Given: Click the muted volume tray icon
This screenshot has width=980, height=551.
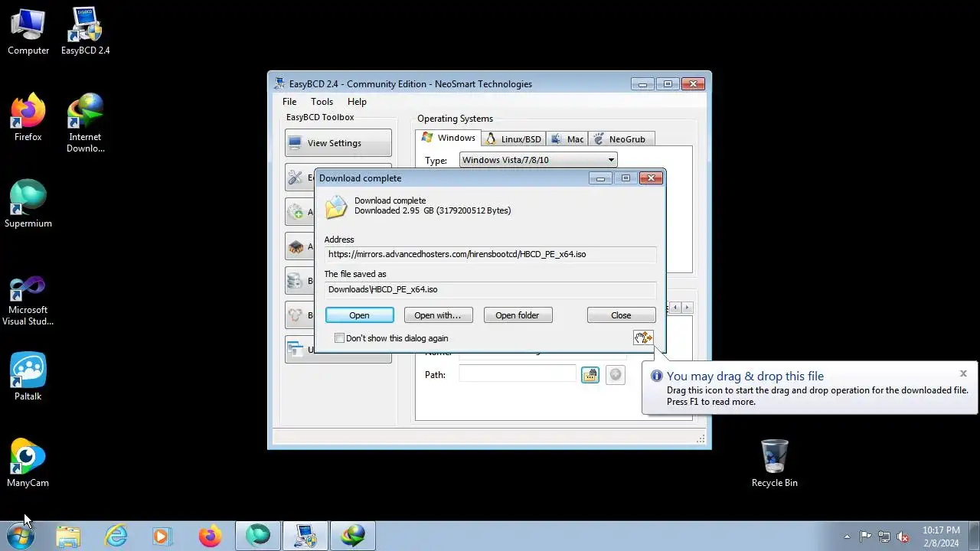Looking at the screenshot, I should coord(903,536).
